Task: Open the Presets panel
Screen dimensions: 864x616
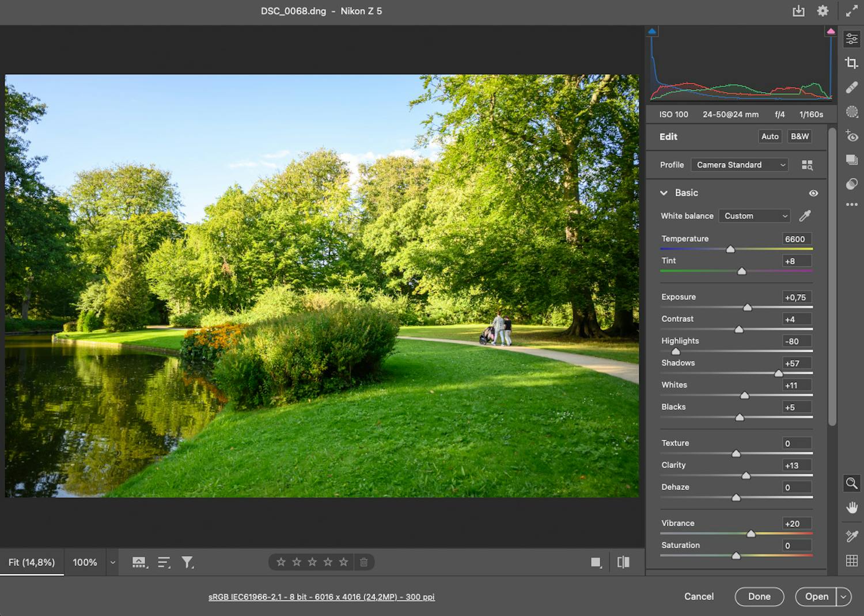Action: coord(852,159)
